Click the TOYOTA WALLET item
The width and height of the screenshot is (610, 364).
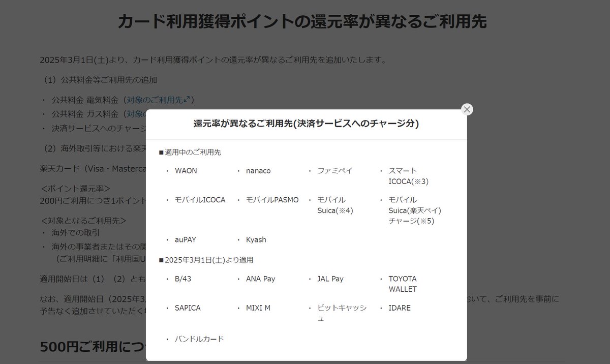click(x=403, y=284)
